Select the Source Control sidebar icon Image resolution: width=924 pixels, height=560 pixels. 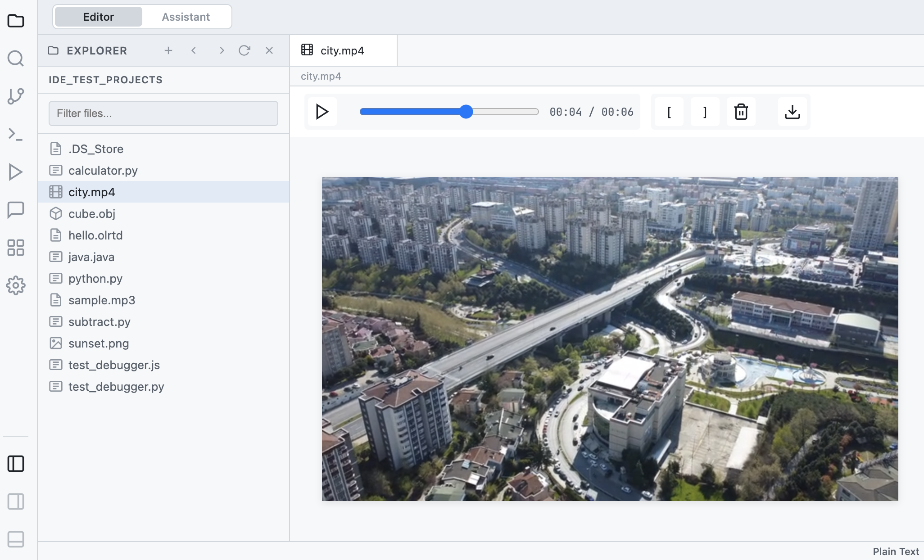coord(16,96)
